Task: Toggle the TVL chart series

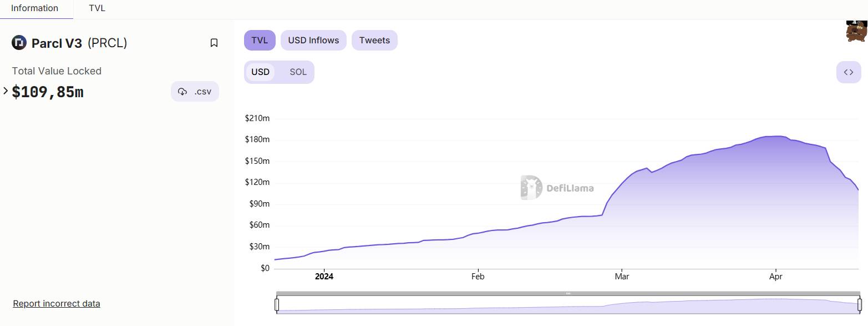Action: (260, 40)
